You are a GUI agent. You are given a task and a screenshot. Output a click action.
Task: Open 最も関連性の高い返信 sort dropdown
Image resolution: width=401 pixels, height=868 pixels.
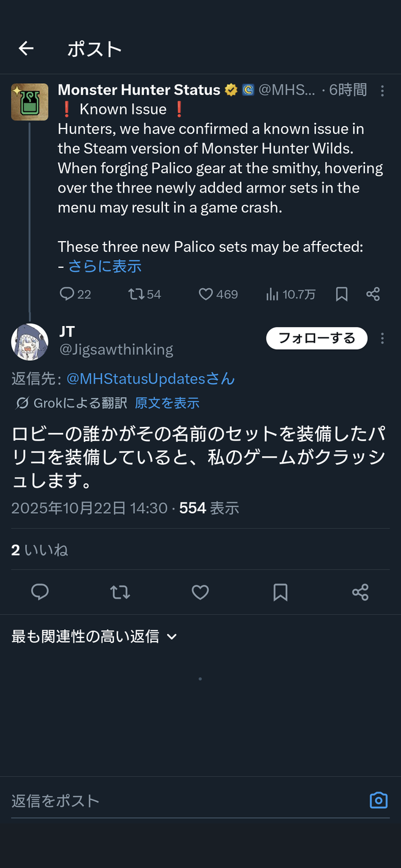[94, 637]
